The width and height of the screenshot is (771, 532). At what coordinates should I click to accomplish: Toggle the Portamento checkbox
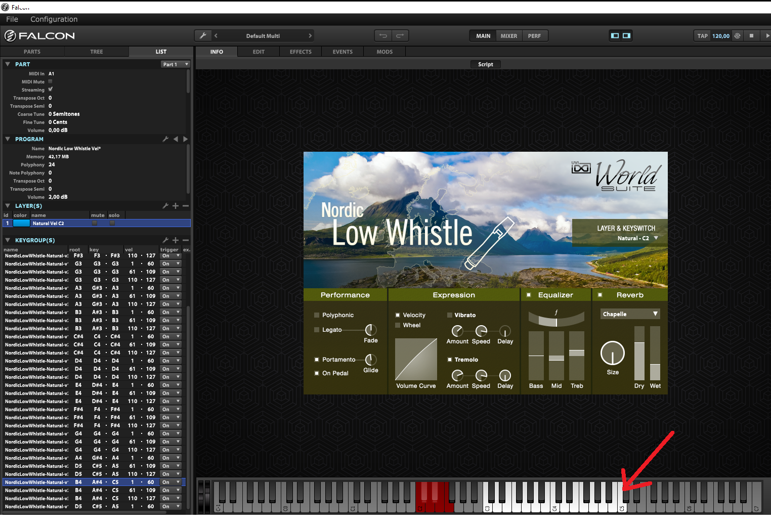coord(317,360)
